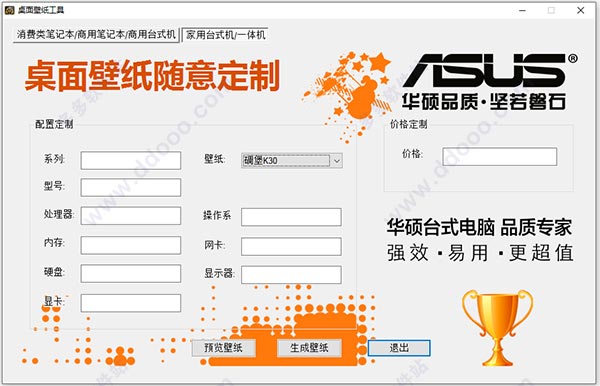600x386 pixels.
Task: Click the 退出 button
Action: pyautogui.click(x=399, y=348)
